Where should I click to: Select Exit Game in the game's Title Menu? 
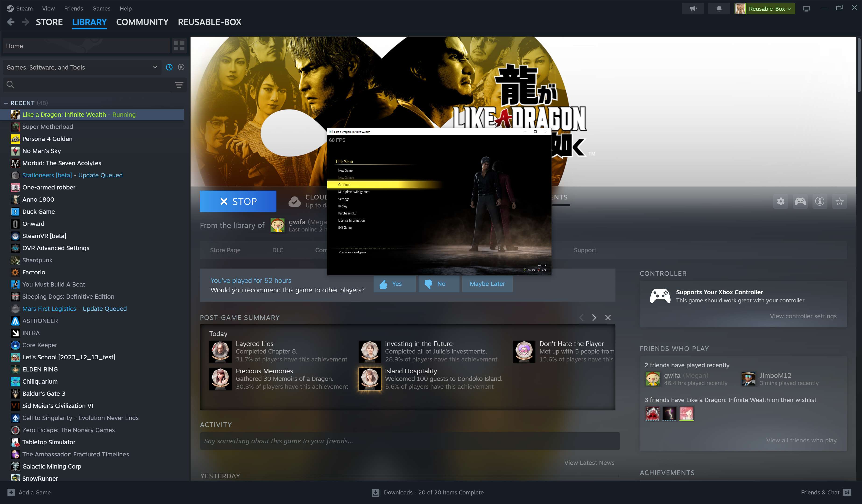tap(345, 228)
